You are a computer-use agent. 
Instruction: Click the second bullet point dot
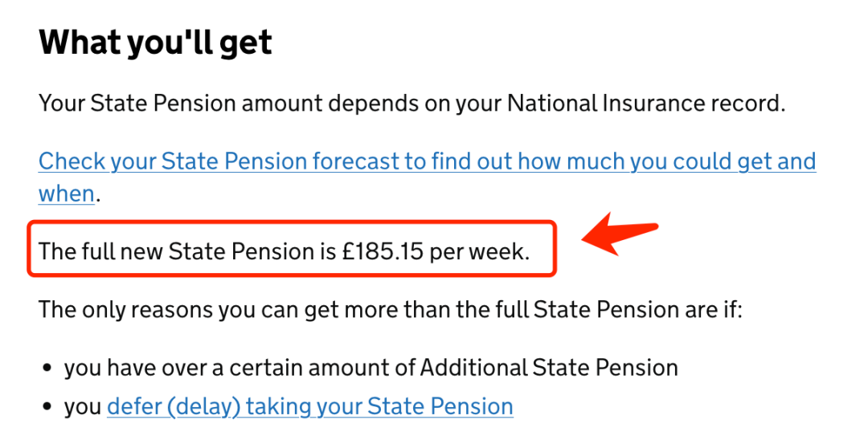tap(47, 407)
